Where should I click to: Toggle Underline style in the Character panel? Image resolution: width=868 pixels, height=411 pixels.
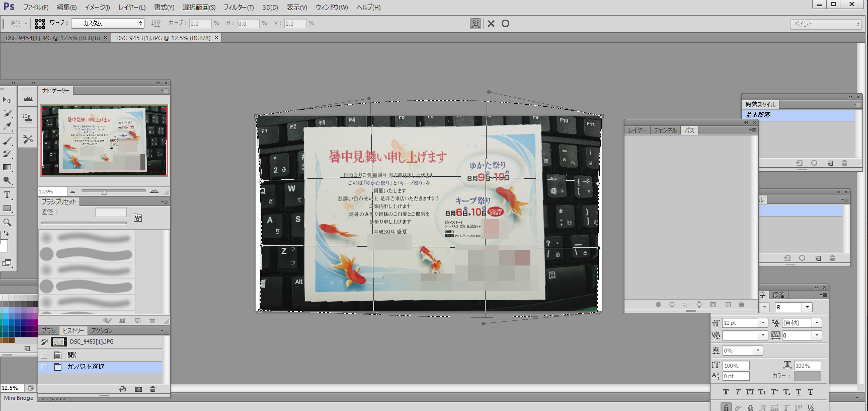coord(799,392)
